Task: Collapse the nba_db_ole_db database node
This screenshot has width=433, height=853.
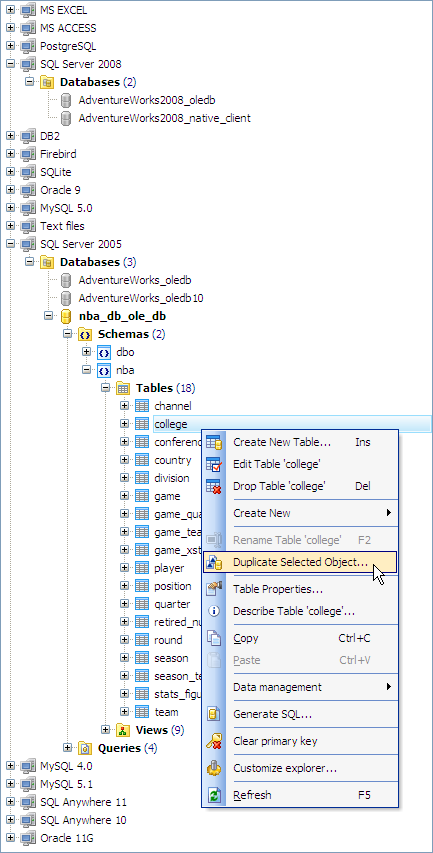Action: 48,316
